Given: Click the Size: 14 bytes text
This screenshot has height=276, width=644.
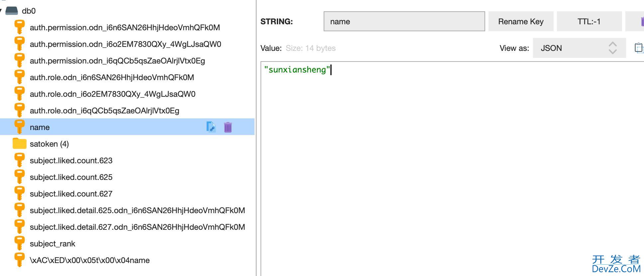Looking at the screenshot, I should point(311,48).
